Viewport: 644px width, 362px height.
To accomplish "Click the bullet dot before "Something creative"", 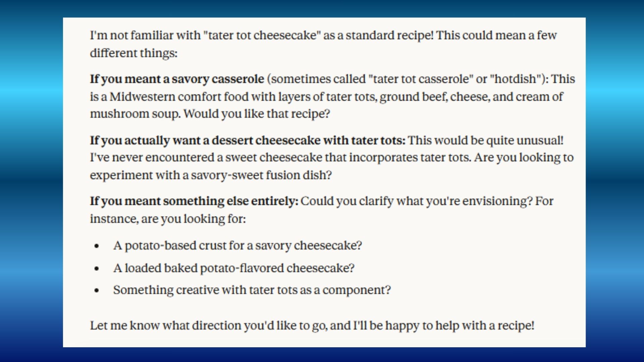I will [97, 291].
